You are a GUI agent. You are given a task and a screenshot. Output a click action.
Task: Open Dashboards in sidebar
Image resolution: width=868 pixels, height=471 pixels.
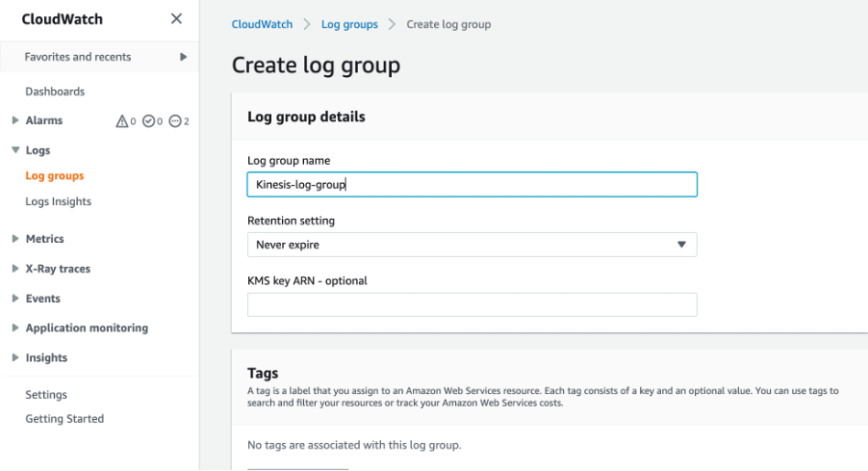click(x=55, y=92)
